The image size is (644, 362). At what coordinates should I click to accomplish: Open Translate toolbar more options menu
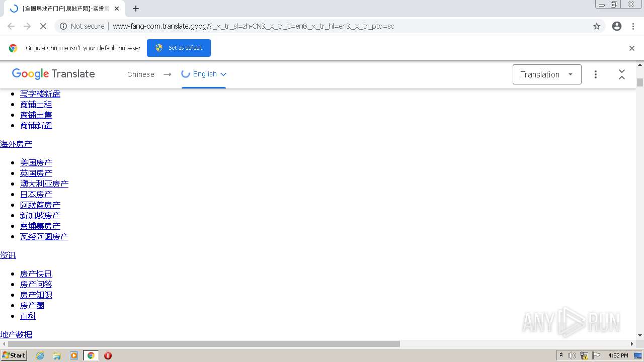pyautogui.click(x=596, y=74)
